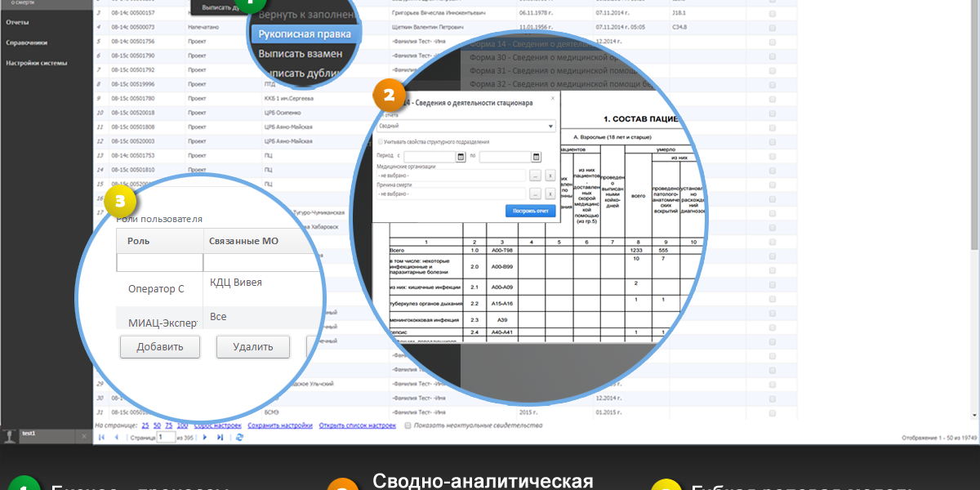Go to the next page of results
This screenshot has width=980, height=490.
tap(206, 438)
